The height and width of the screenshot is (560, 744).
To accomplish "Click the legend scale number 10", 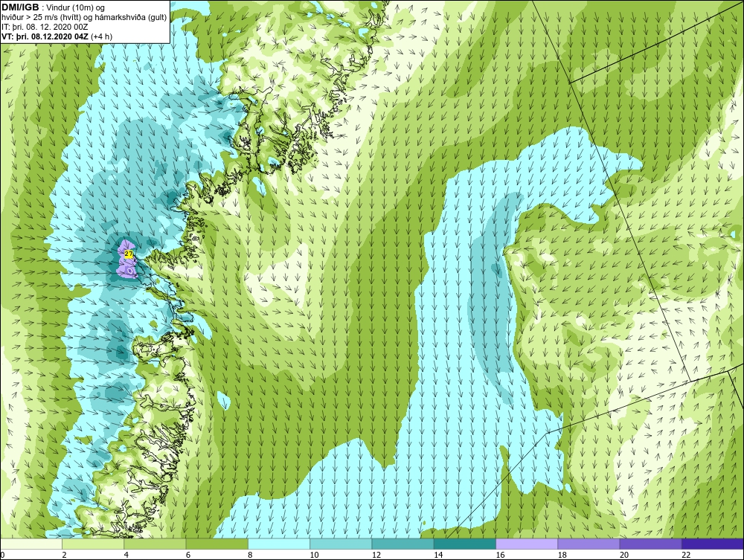I will point(314,556).
